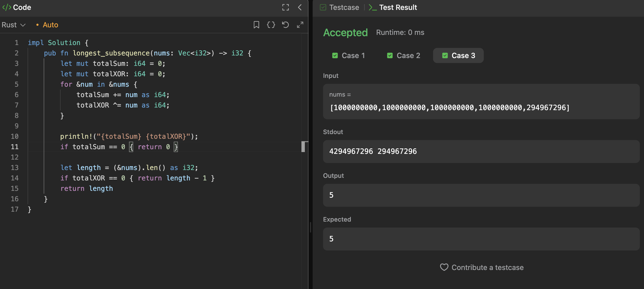This screenshot has height=289, width=644.
Task: Click line number 17 in the gutter
Action: (x=15, y=209)
